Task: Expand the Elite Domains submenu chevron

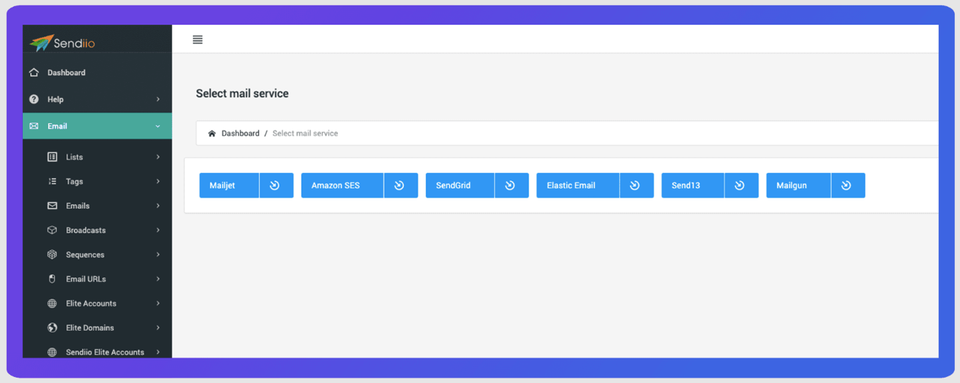Action: point(158,328)
